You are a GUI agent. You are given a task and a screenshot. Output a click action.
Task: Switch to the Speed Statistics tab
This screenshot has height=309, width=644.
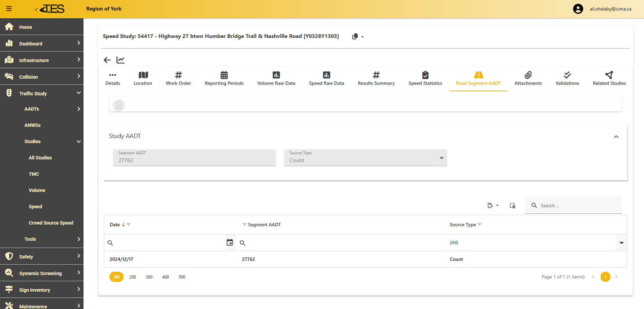pos(425,78)
